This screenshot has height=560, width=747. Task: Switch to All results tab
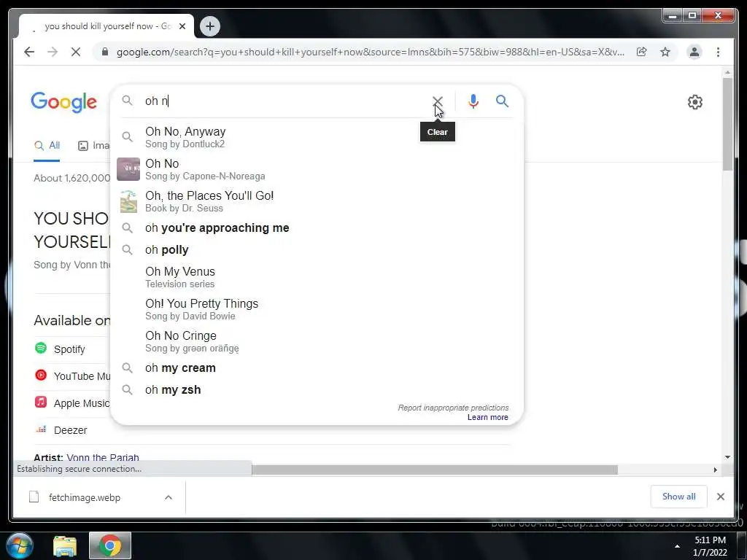point(47,146)
